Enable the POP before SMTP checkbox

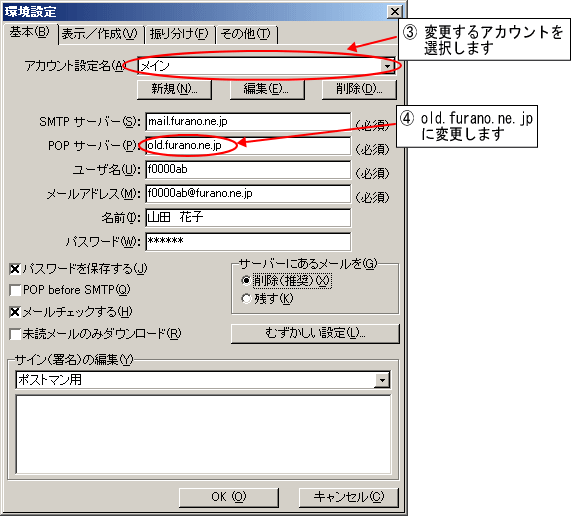coord(15,290)
